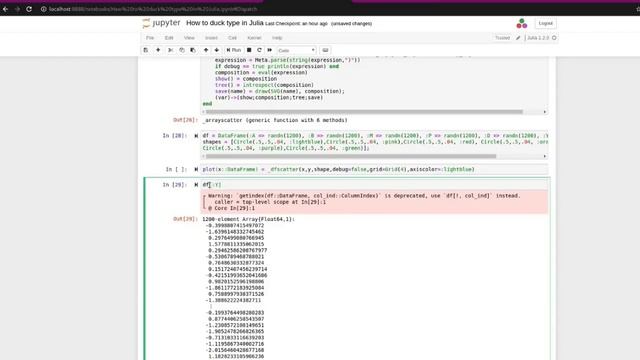Click the composition = eval(expression) line

click(x=261, y=73)
